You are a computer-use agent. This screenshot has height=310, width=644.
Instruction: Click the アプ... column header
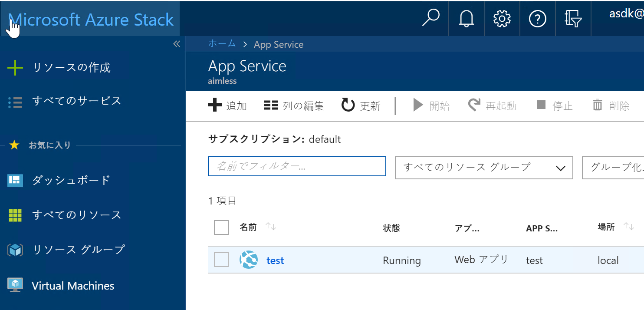point(467,228)
